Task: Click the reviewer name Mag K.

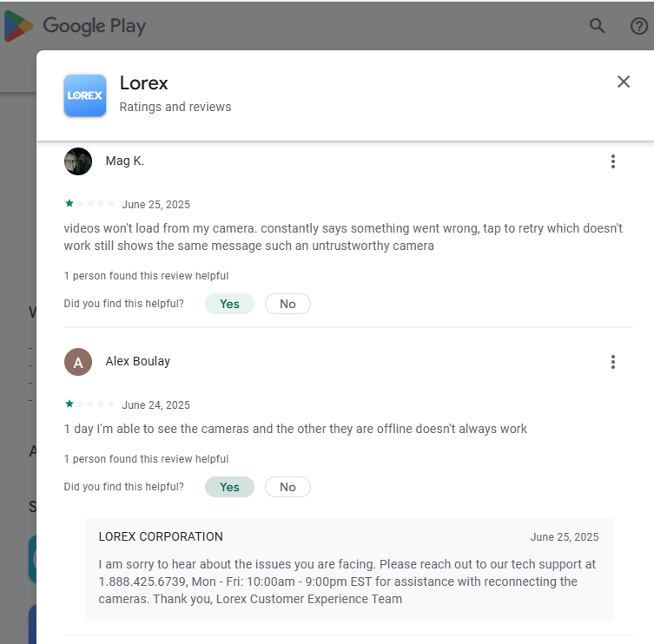Action: coord(125,161)
